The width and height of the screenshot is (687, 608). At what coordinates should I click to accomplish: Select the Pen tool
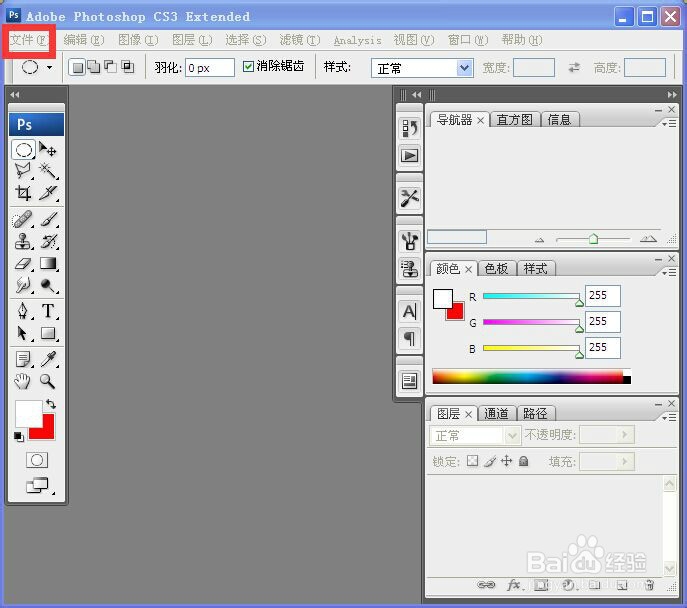point(24,311)
